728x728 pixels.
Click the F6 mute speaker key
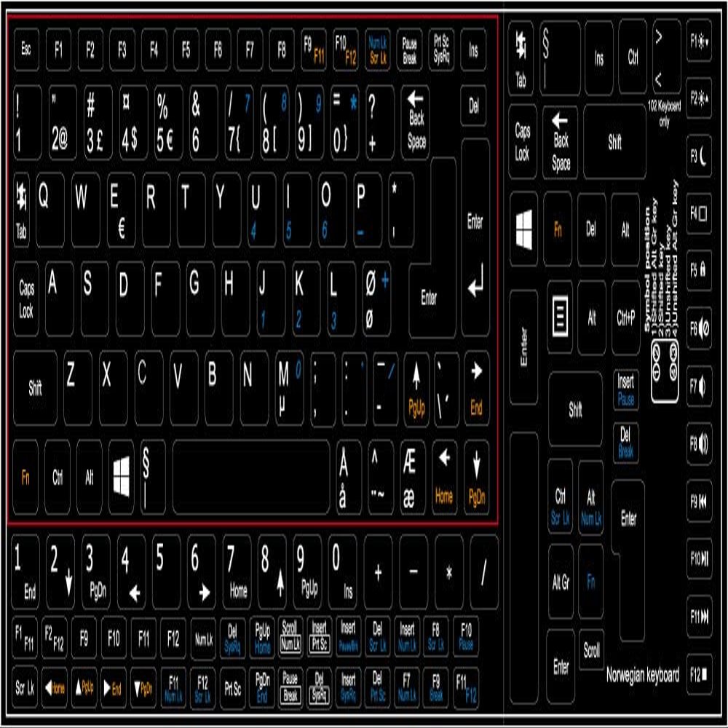point(699,328)
